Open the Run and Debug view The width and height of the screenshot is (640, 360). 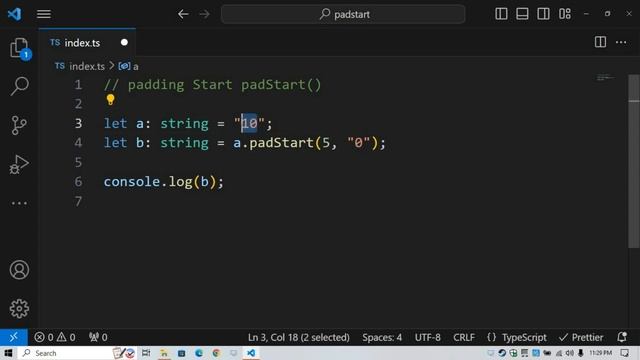19,164
